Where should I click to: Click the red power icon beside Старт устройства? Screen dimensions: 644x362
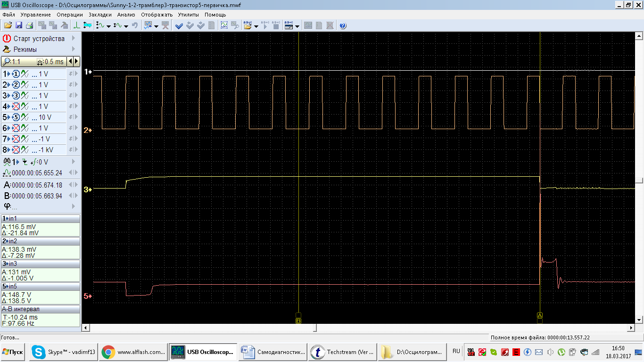[7, 39]
